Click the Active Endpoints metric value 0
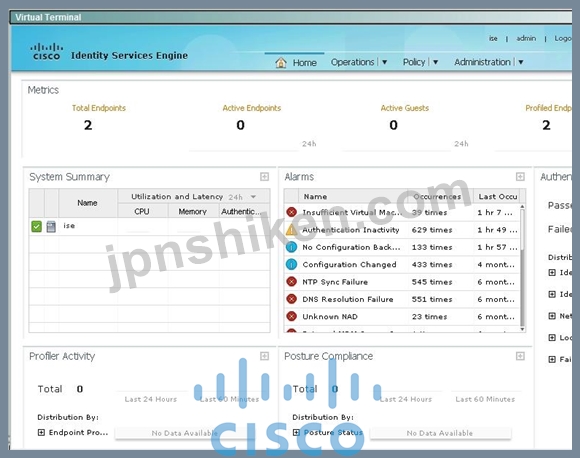Screen dimensions: 580x458 (240, 125)
